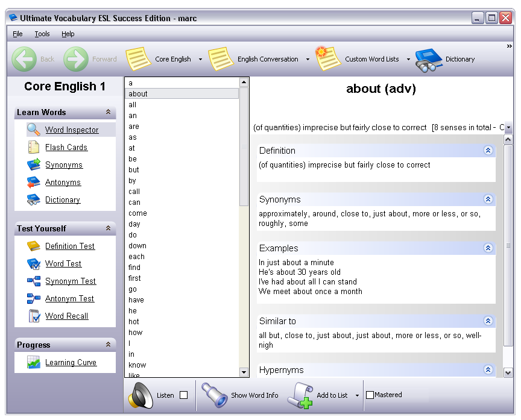Open toolbar Dictionary book with binoculars icon
Image resolution: width=521 pixels, height=420 pixels.
click(x=429, y=60)
